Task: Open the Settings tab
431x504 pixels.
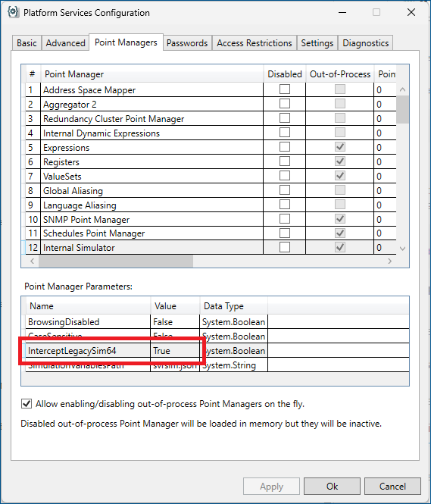Action: (317, 43)
